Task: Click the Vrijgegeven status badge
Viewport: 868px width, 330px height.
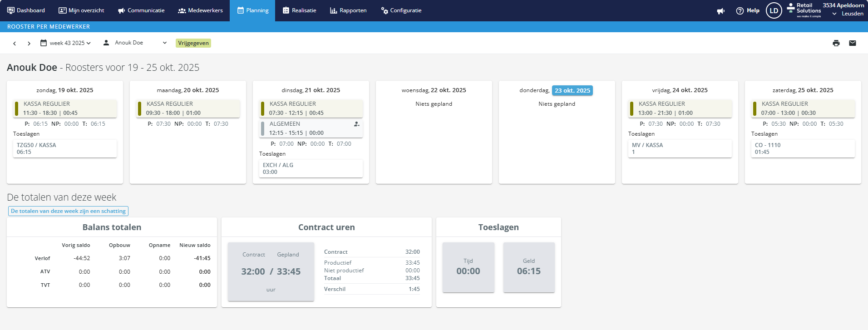Action: [x=193, y=43]
